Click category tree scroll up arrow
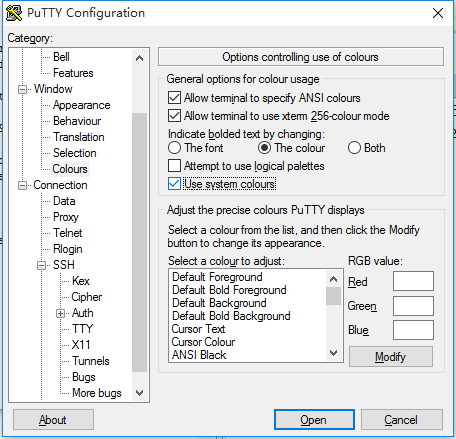This screenshot has width=456, height=439. (139, 58)
